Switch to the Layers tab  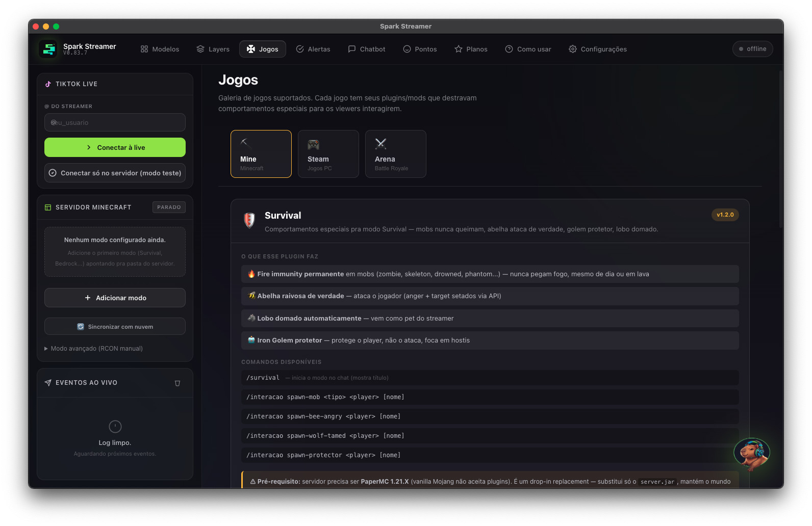point(213,49)
